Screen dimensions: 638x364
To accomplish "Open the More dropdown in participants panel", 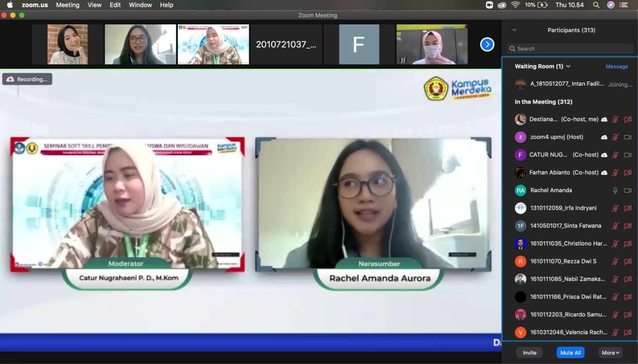I will pyautogui.click(x=610, y=353).
